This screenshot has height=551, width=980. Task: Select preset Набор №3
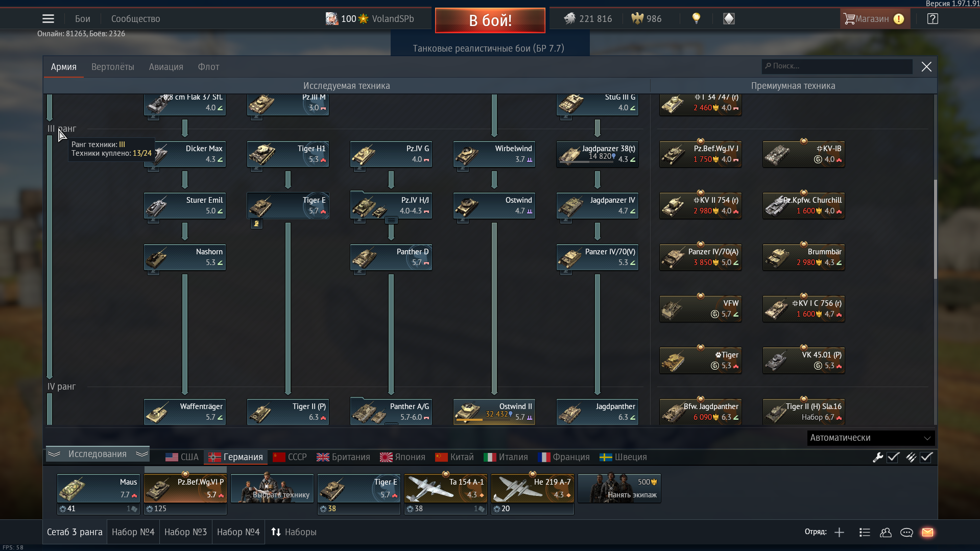tap(185, 532)
